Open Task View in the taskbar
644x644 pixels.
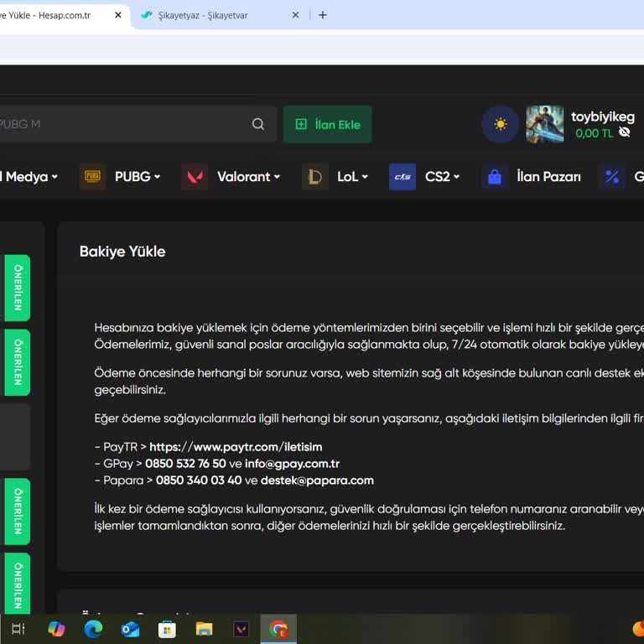[x=18, y=629]
